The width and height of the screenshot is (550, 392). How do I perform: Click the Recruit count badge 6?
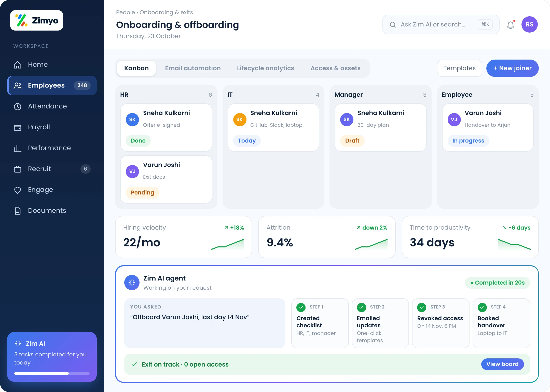click(85, 169)
